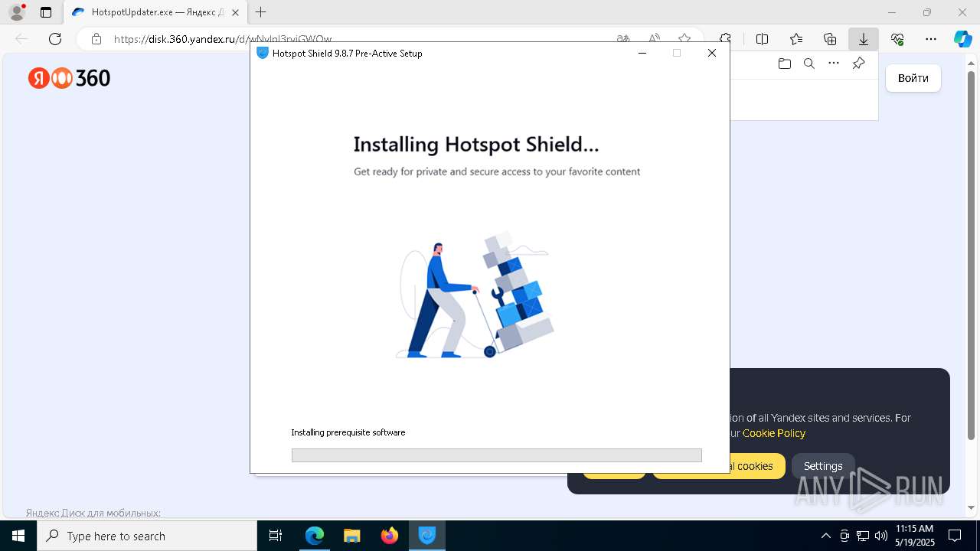This screenshot has width=980, height=551.
Task: Close the HotspotUpdater.exe tab
Action: (236, 12)
